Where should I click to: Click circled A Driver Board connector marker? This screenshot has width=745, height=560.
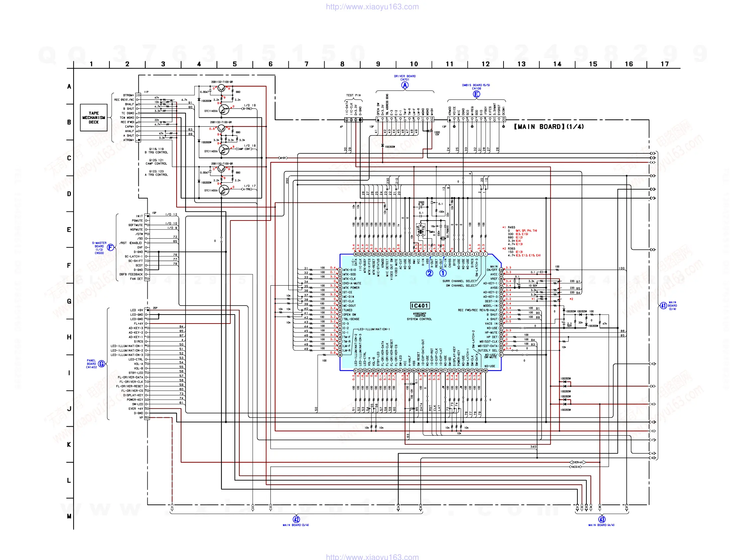coord(405,85)
